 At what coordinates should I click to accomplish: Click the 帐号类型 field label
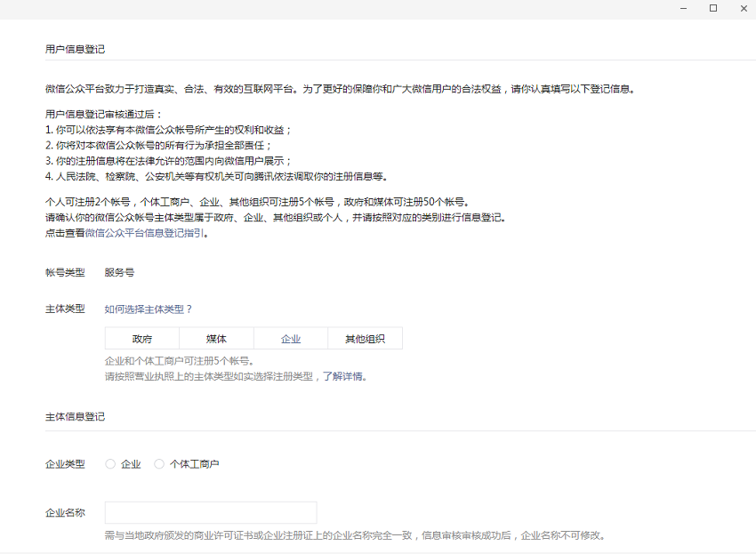pos(65,273)
